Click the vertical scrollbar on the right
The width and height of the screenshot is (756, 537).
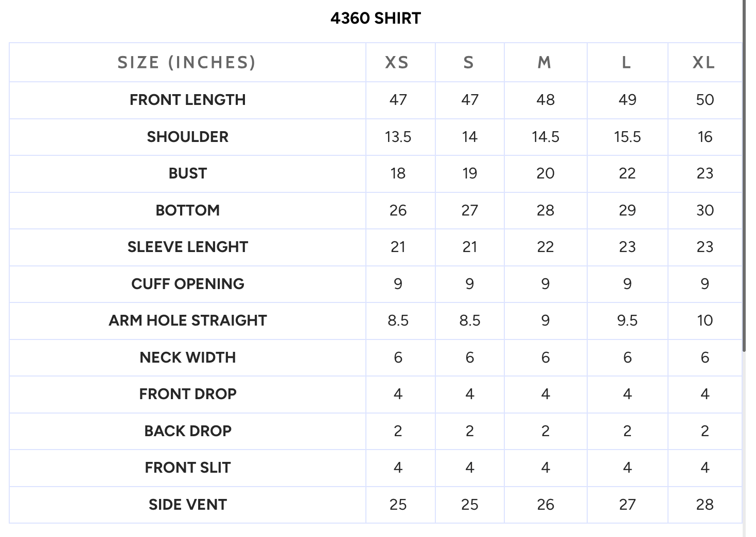click(744, 175)
